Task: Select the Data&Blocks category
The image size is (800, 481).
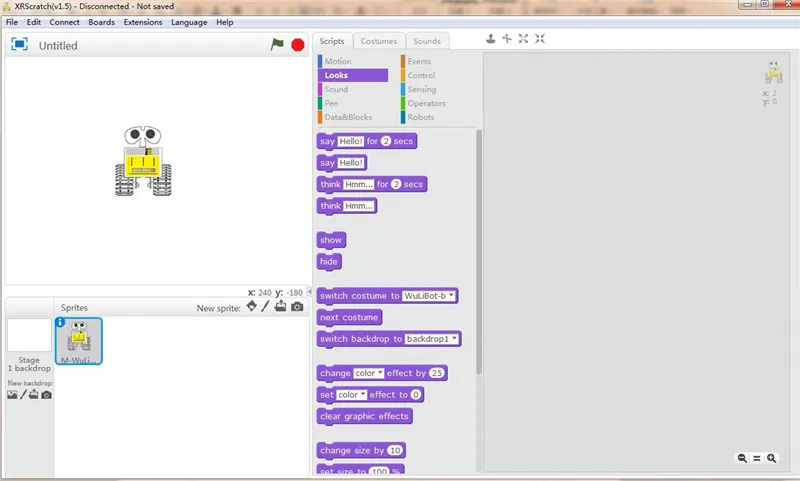Action: [x=353, y=117]
